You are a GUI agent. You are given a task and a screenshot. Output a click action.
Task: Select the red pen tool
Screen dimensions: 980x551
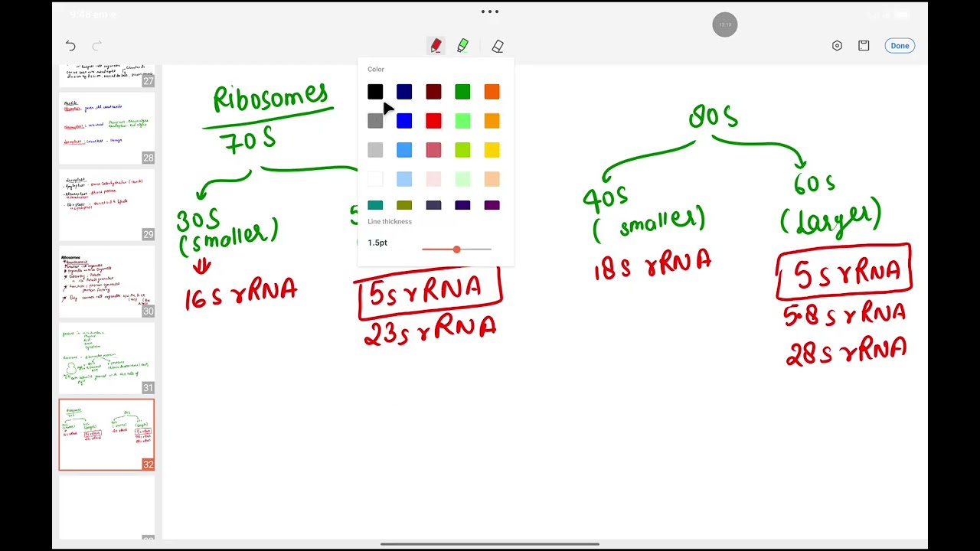click(x=436, y=46)
